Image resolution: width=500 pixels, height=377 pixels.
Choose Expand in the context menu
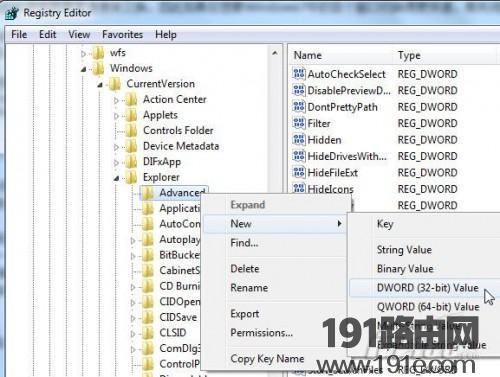pos(274,205)
